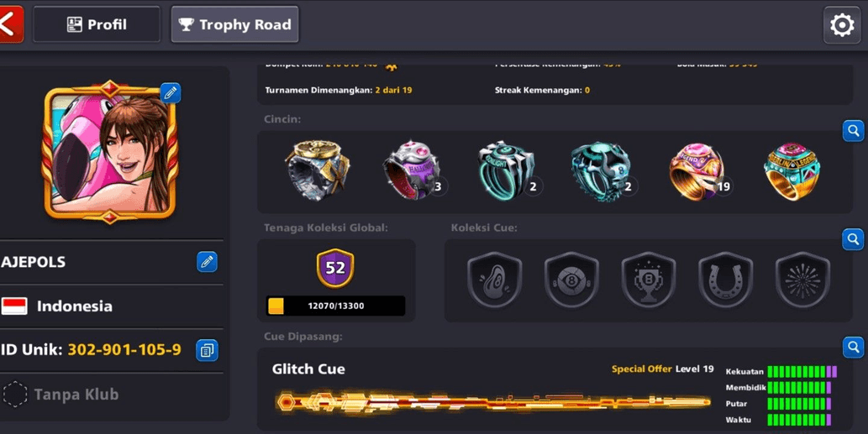Select the pink Legend ring with count 19
Image resolution: width=868 pixels, height=434 pixels.
pos(697,171)
